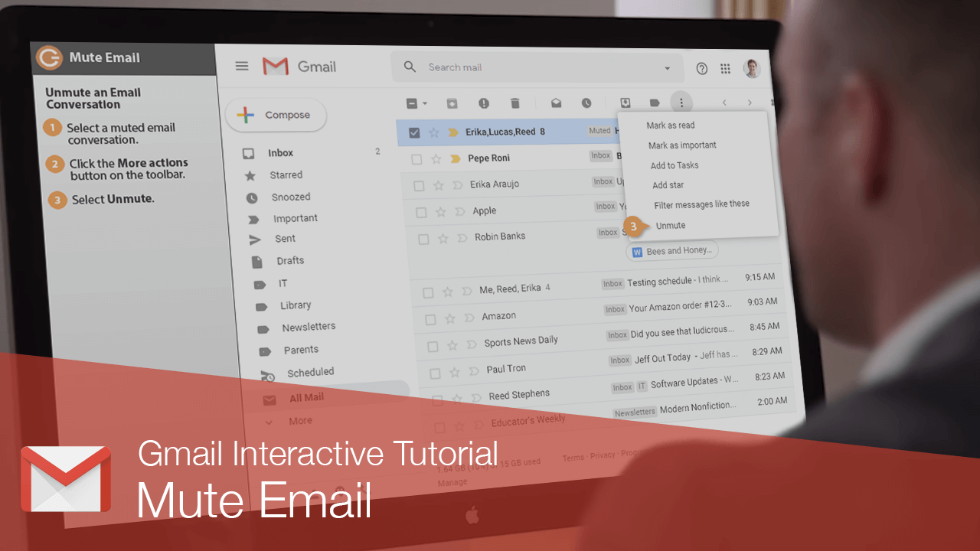Snooze the conversation with the clock icon
Image resolution: width=980 pixels, height=551 pixels.
click(x=586, y=103)
